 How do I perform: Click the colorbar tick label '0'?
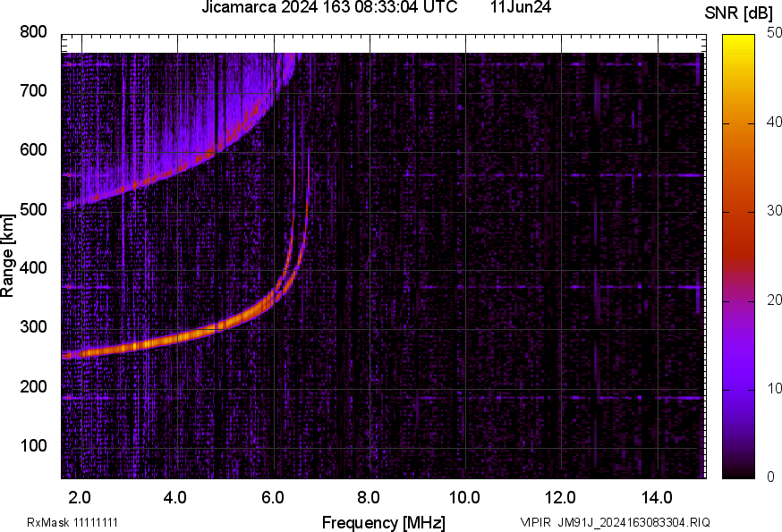[x=771, y=477]
